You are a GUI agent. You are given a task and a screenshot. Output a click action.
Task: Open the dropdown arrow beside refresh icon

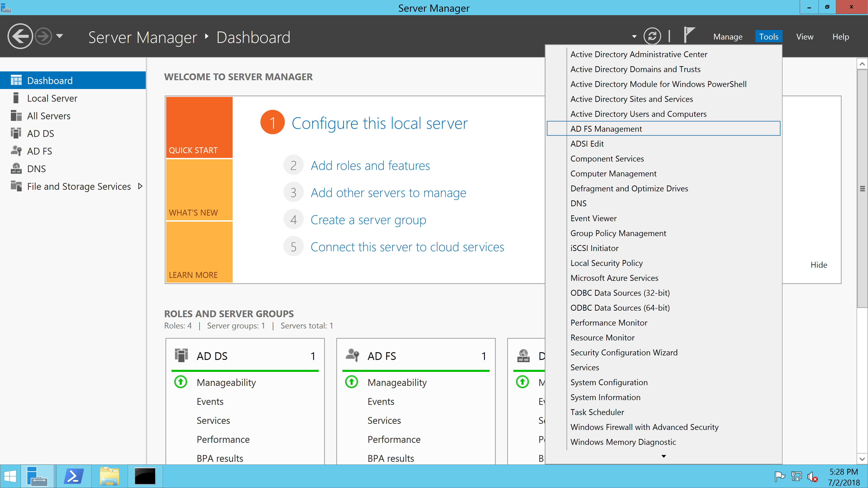pos(634,36)
